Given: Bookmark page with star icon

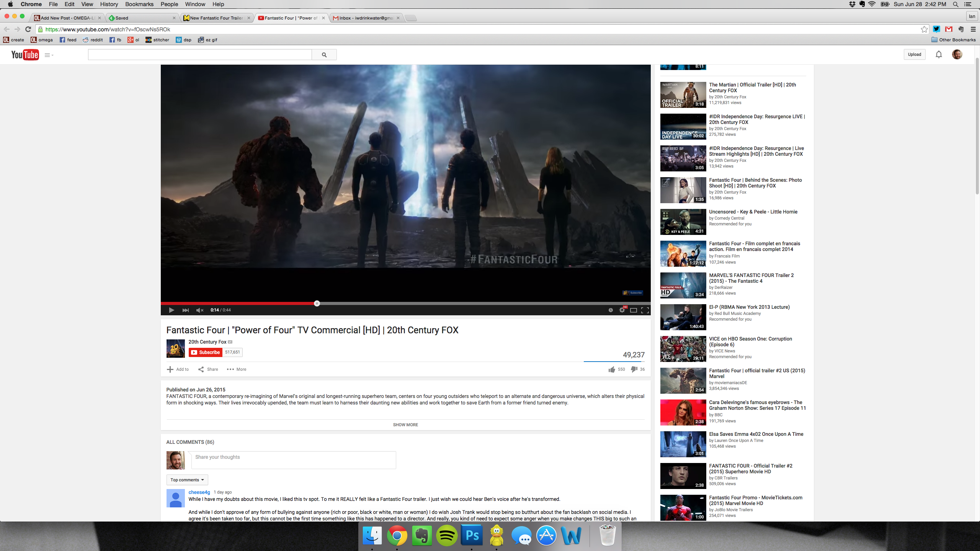Looking at the screenshot, I should click(924, 29).
